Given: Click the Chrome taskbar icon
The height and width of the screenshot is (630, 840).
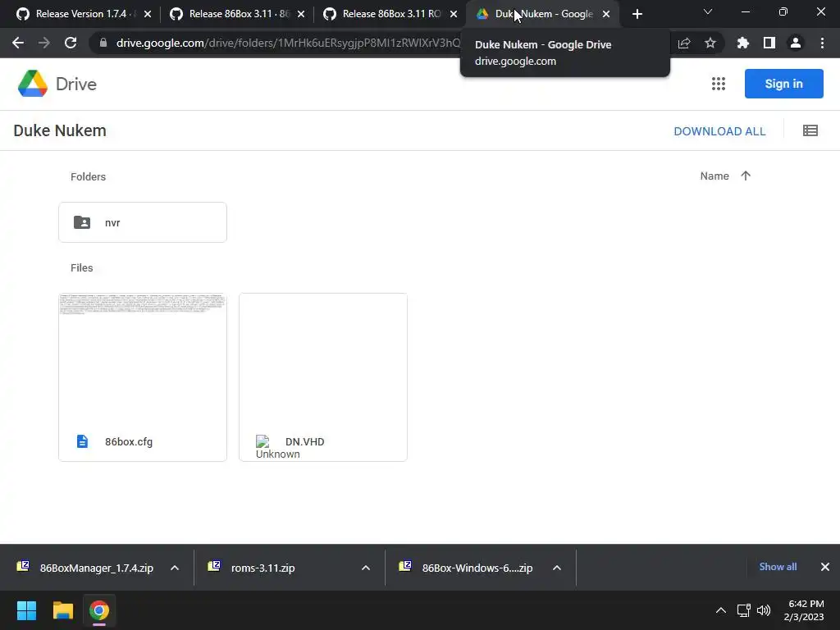Looking at the screenshot, I should pyautogui.click(x=98, y=610).
